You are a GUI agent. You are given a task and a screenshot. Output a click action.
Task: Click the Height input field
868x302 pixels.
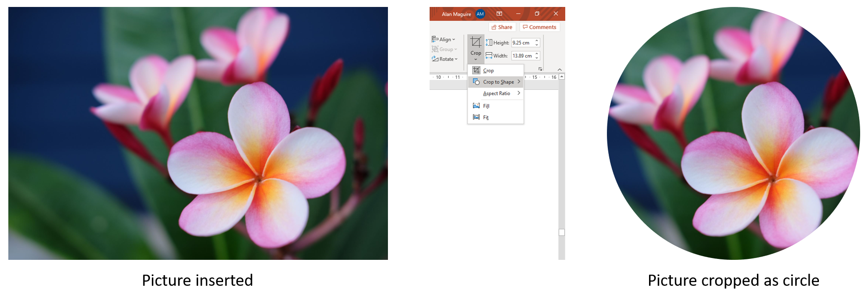point(522,43)
